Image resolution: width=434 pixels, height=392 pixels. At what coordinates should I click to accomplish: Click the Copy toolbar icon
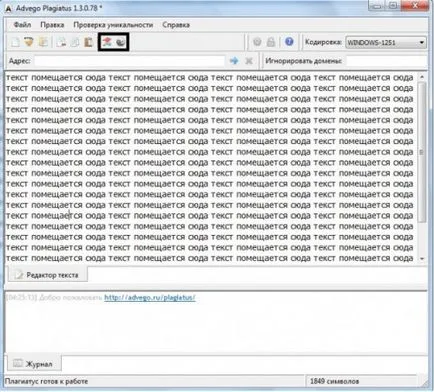[75, 42]
